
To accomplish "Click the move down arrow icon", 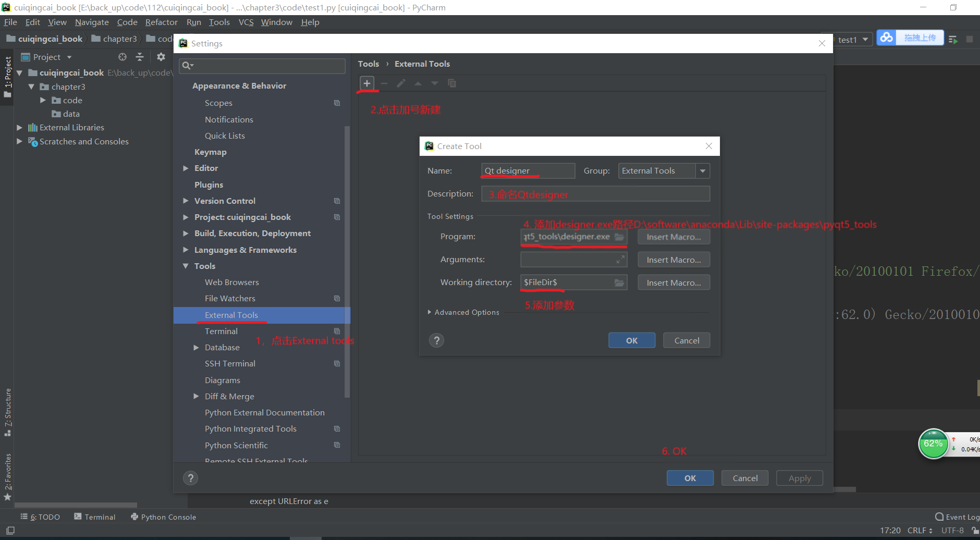I will tap(435, 83).
